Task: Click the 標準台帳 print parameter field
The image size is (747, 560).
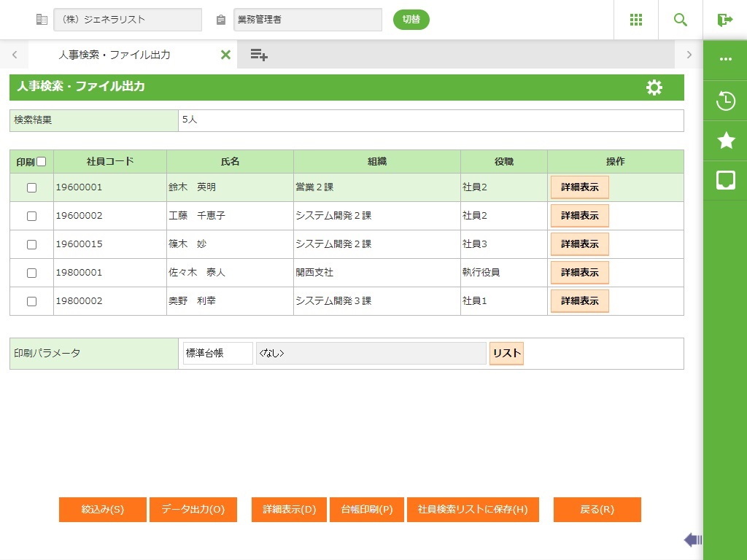Action: coord(217,354)
